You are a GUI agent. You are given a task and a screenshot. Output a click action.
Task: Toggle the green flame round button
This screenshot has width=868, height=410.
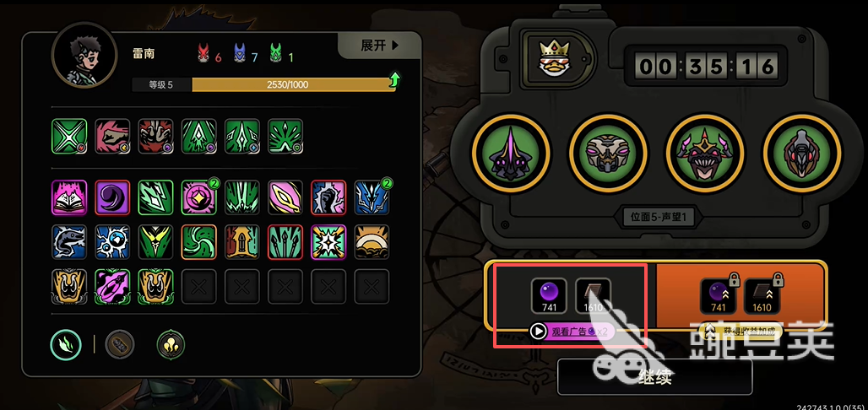(66, 345)
